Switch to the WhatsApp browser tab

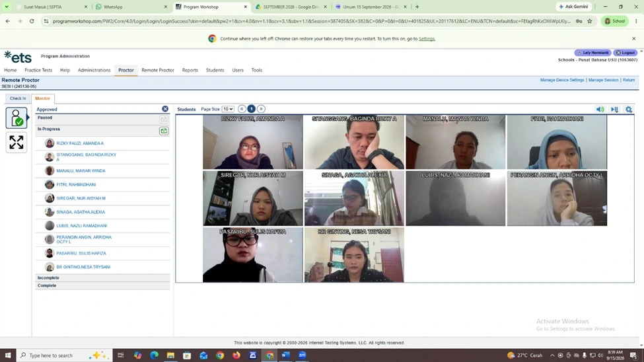[x=131, y=7]
